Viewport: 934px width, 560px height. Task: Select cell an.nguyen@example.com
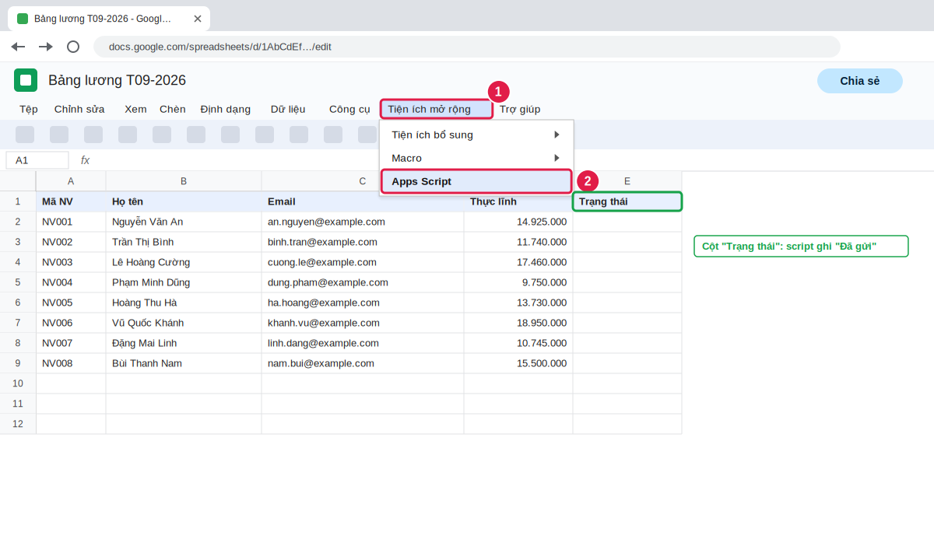coord(363,222)
